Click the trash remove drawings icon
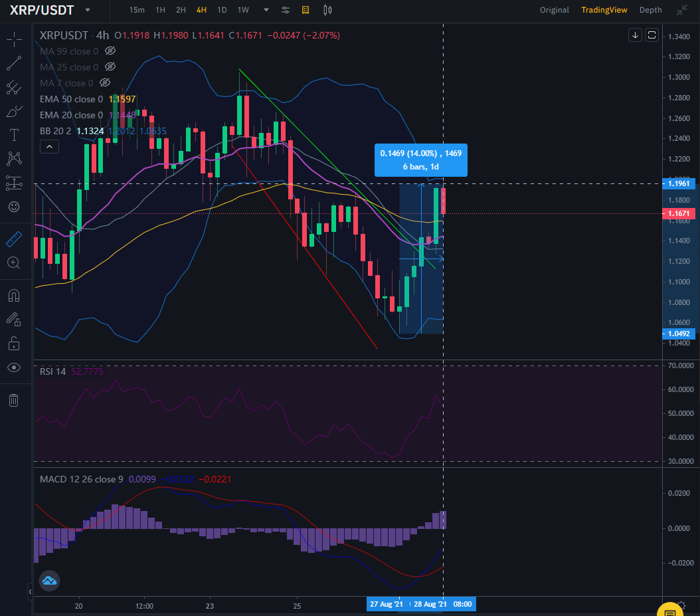The image size is (700, 616). click(x=14, y=400)
